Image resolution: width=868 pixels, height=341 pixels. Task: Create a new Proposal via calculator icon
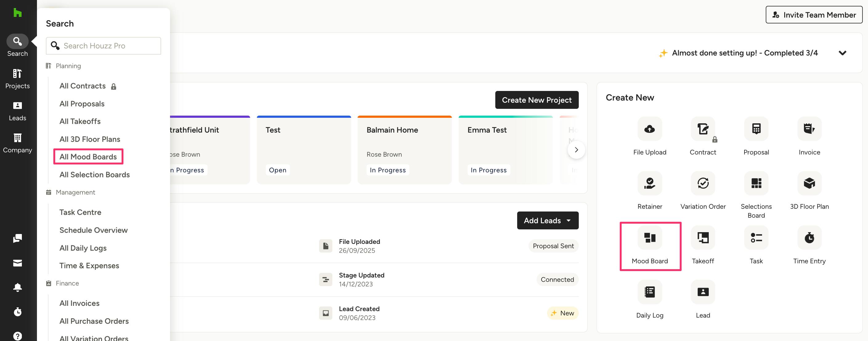[x=756, y=129]
